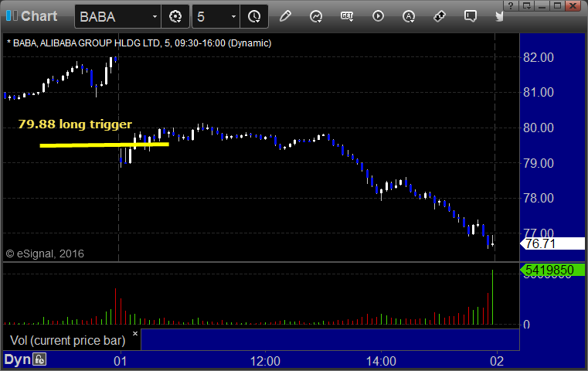The image size is (588, 371).
Task: Open the BABA symbol dropdown arrow
Action: (155, 16)
